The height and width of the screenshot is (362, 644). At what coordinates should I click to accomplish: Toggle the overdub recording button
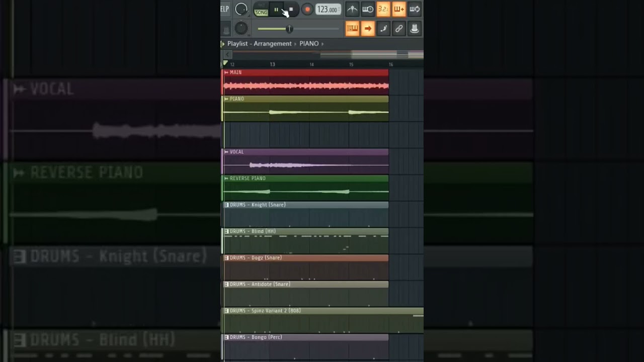(x=399, y=9)
